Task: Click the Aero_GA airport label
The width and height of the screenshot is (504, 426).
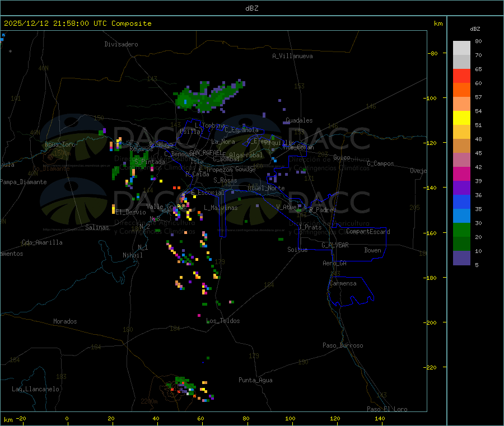Action: [x=335, y=263]
